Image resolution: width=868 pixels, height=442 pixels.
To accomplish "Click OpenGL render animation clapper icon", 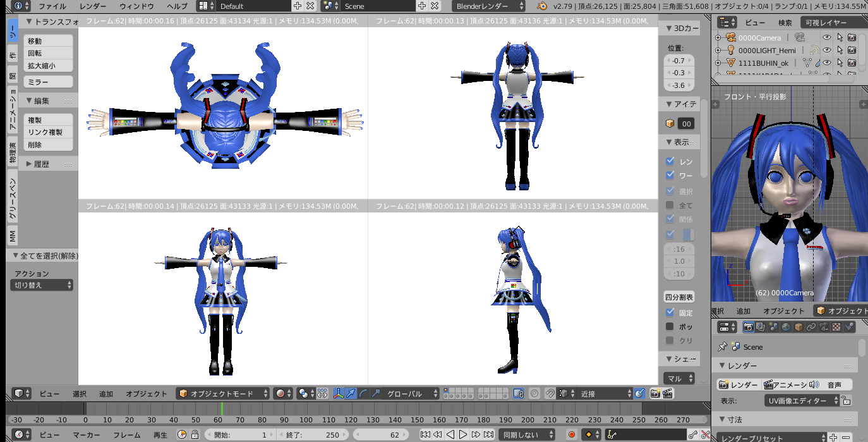I will (668, 393).
